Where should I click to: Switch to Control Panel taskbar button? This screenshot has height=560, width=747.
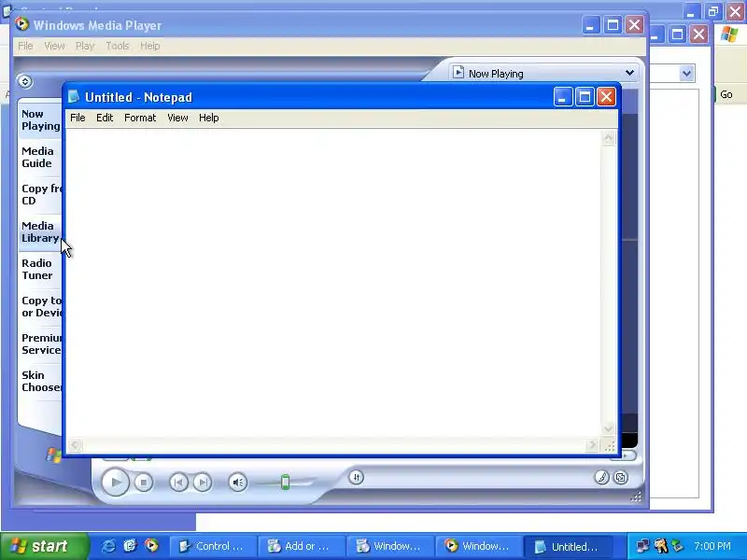(213, 546)
